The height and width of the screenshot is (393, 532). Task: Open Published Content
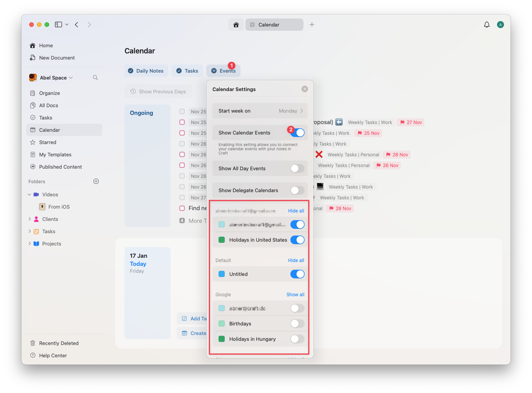(x=60, y=167)
